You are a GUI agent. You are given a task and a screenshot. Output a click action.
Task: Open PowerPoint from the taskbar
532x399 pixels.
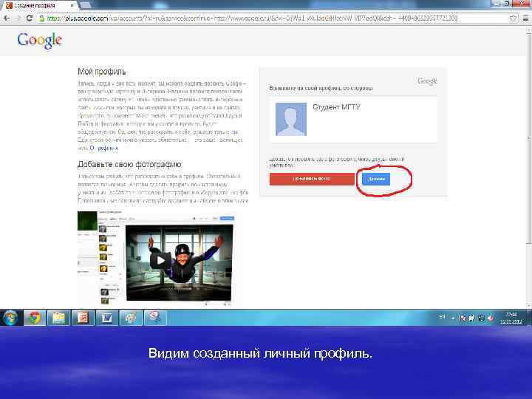[83, 318]
